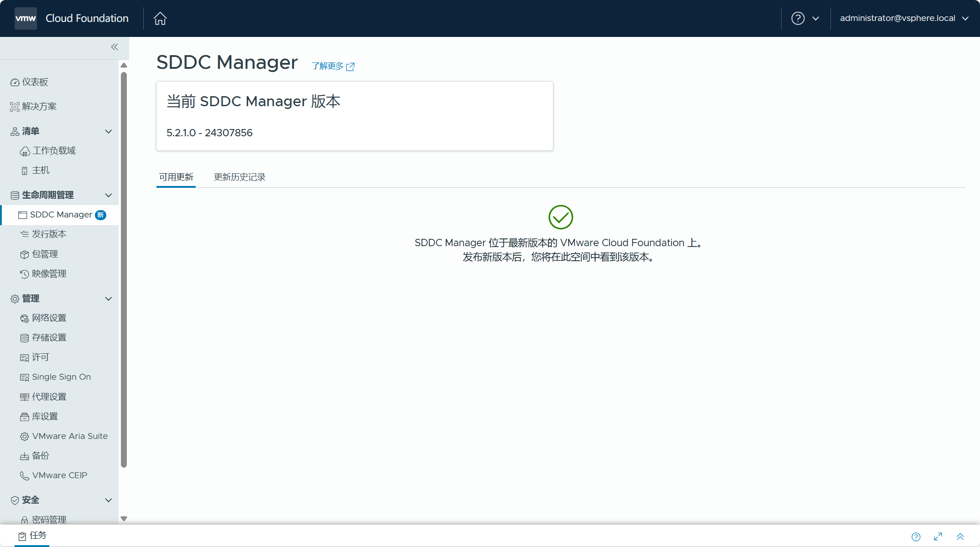Open administrator@vsphere.local user menu
The image size is (980, 547).
pyautogui.click(x=904, y=18)
